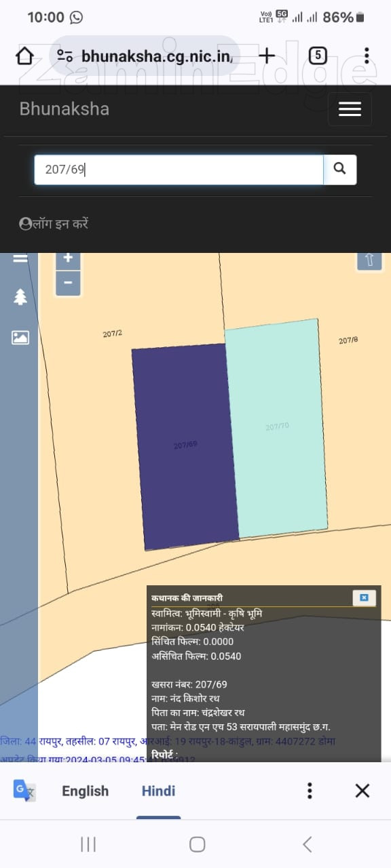
Task: Open translate options three-dot menu
Action: 310,791
